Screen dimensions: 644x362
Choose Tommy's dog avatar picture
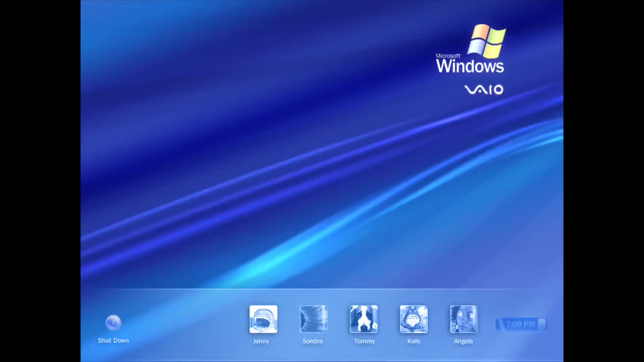click(x=364, y=319)
